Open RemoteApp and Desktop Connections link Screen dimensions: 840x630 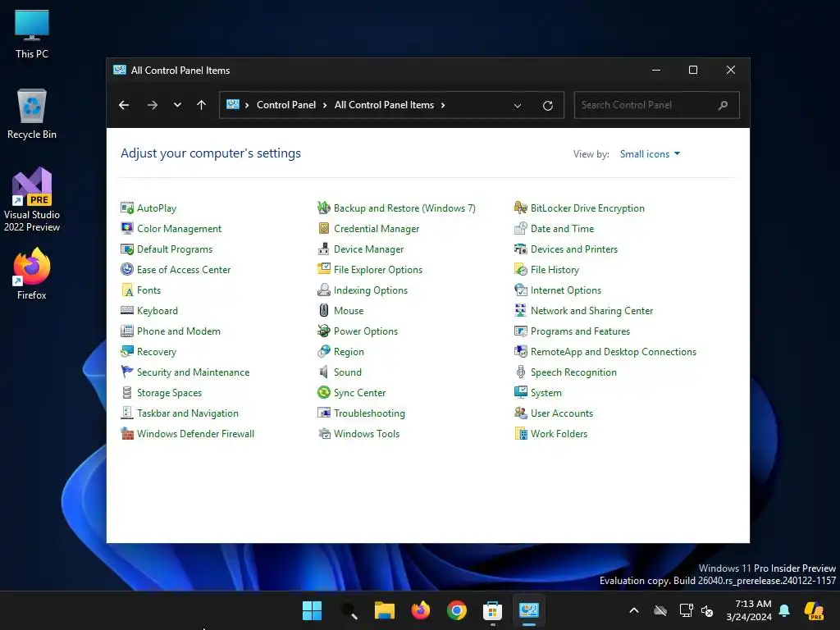(614, 351)
